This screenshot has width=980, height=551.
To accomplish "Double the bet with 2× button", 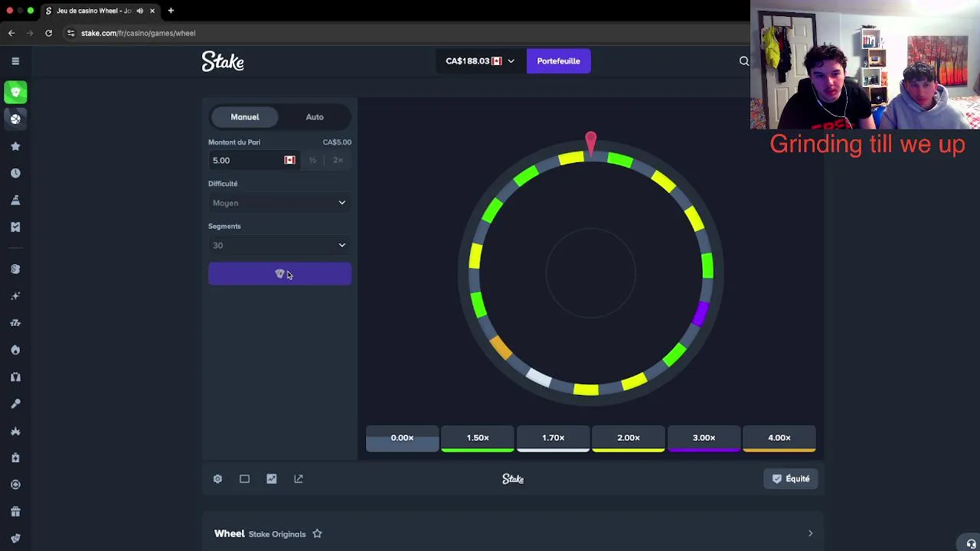I will click(338, 160).
